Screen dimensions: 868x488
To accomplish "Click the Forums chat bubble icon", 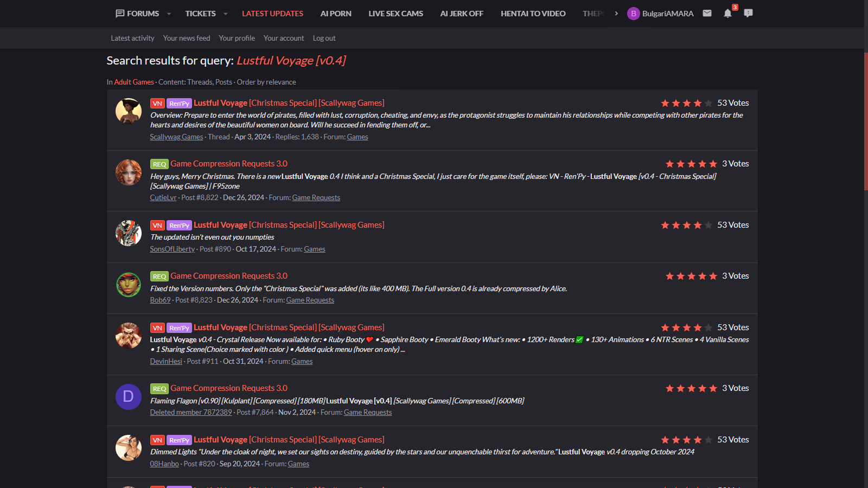I will click(x=120, y=14).
